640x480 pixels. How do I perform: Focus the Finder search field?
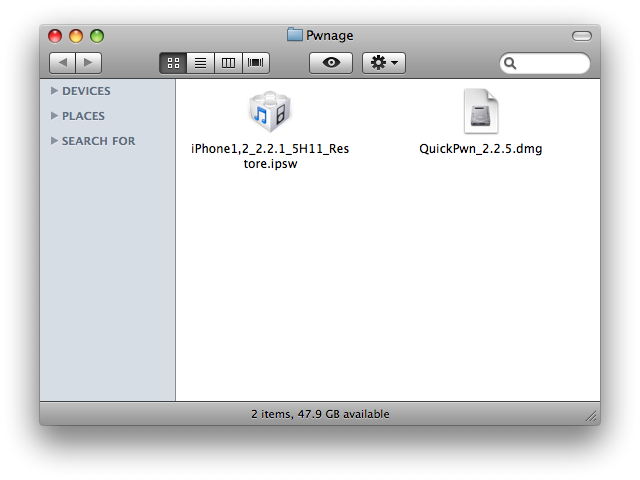pyautogui.click(x=544, y=63)
